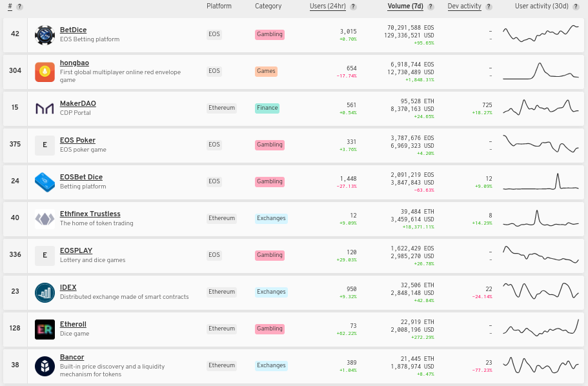Click the IDEX user activity sparkline
Screen dimensions: 588x386
pyautogui.click(x=541, y=290)
